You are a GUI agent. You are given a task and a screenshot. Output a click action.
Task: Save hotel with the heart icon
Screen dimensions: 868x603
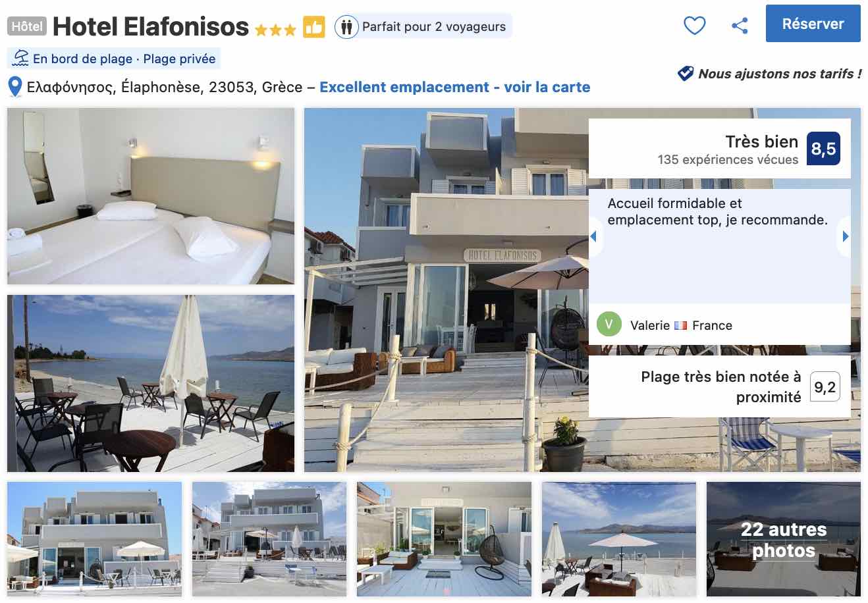694,26
